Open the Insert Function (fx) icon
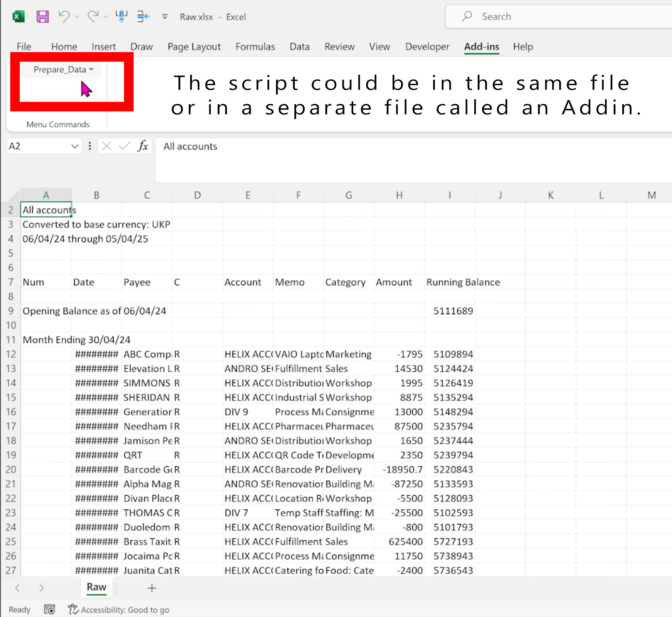 click(143, 146)
